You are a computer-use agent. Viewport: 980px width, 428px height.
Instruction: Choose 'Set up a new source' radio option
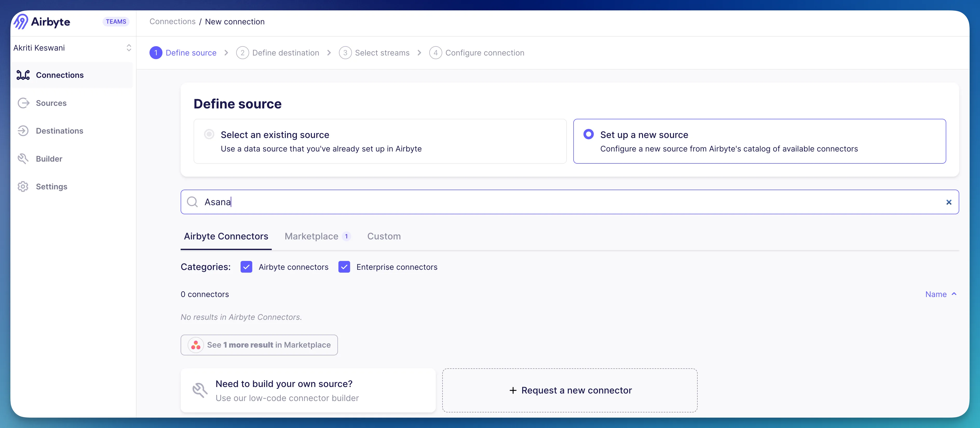[x=588, y=134]
